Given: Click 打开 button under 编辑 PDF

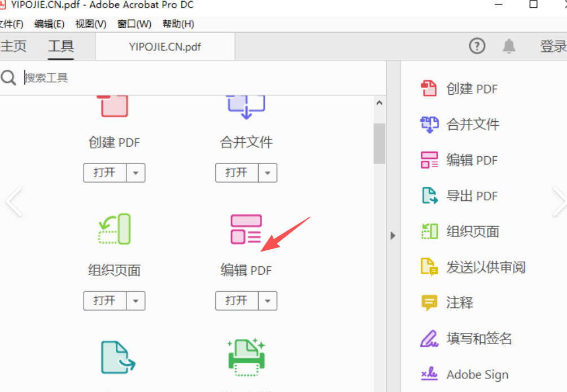Looking at the screenshot, I should (x=237, y=301).
